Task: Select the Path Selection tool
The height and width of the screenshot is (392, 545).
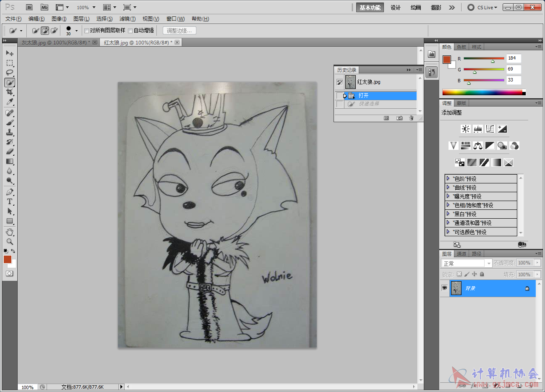Action: 10,212
